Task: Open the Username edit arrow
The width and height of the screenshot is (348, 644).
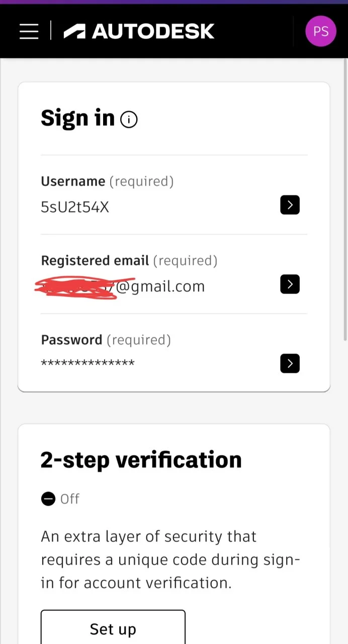Action: point(290,205)
